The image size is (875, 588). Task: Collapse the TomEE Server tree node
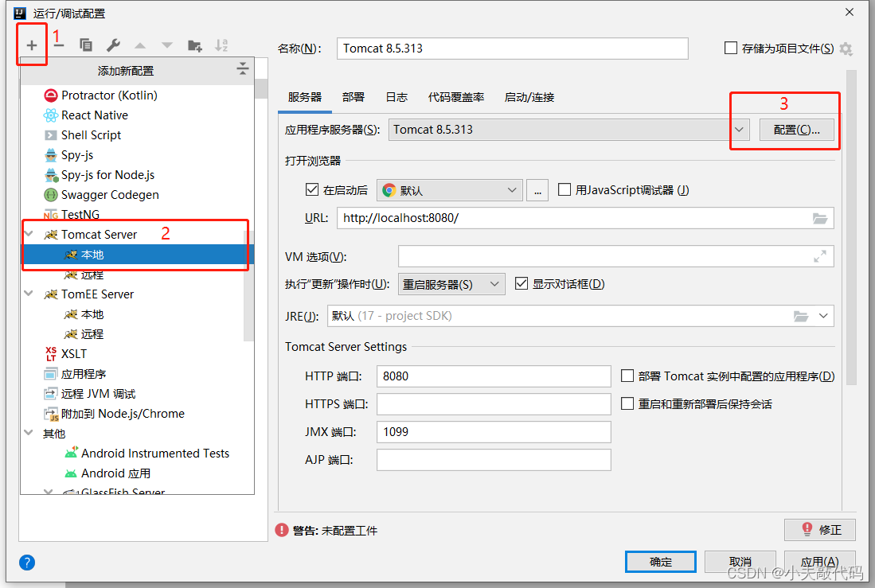point(29,294)
